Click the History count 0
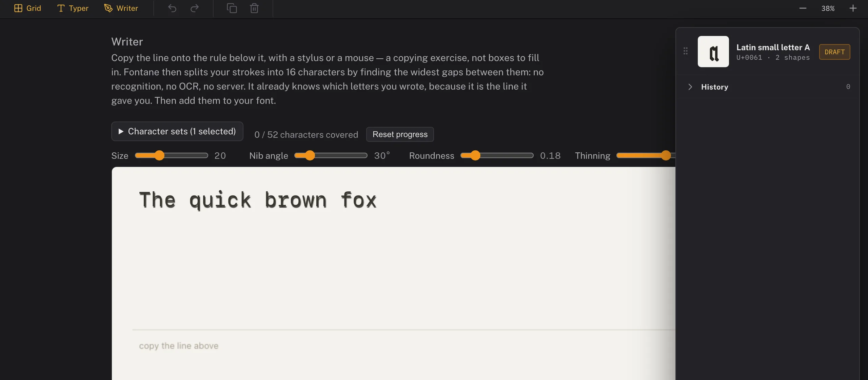Viewport: 868px width, 380px height. pyautogui.click(x=848, y=87)
